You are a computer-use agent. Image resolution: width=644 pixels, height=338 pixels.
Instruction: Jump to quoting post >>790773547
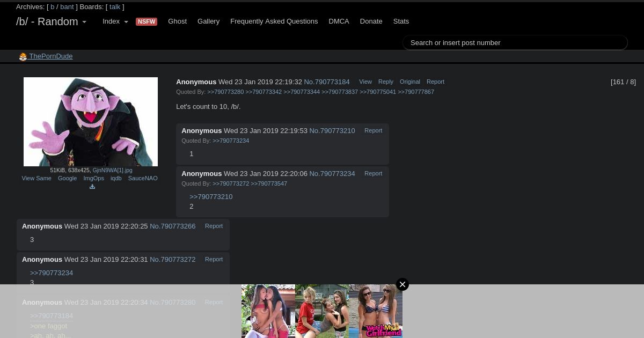pos(269,183)
